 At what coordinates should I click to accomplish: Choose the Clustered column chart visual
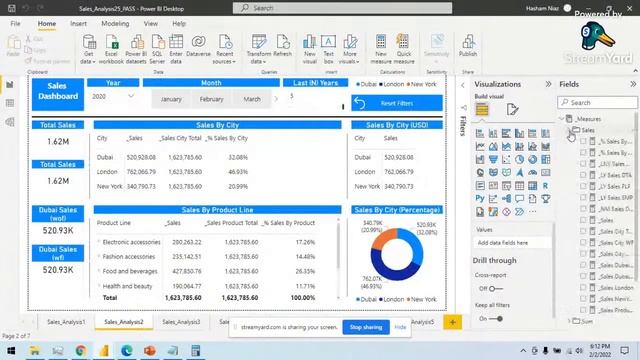[x=519, y=133]
